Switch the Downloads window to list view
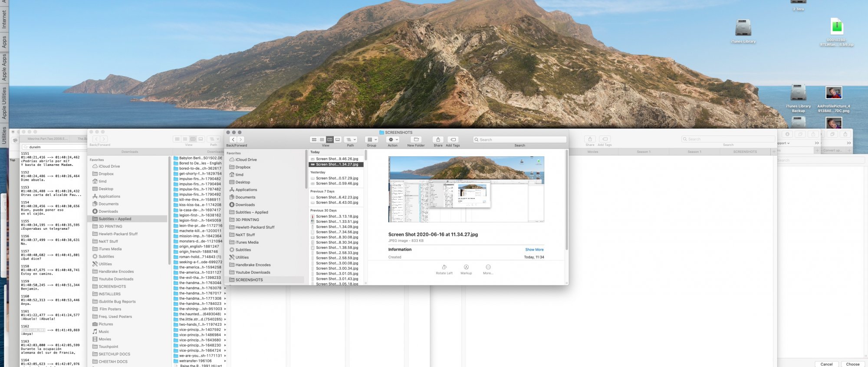868x367 pixels. (185, 139)
